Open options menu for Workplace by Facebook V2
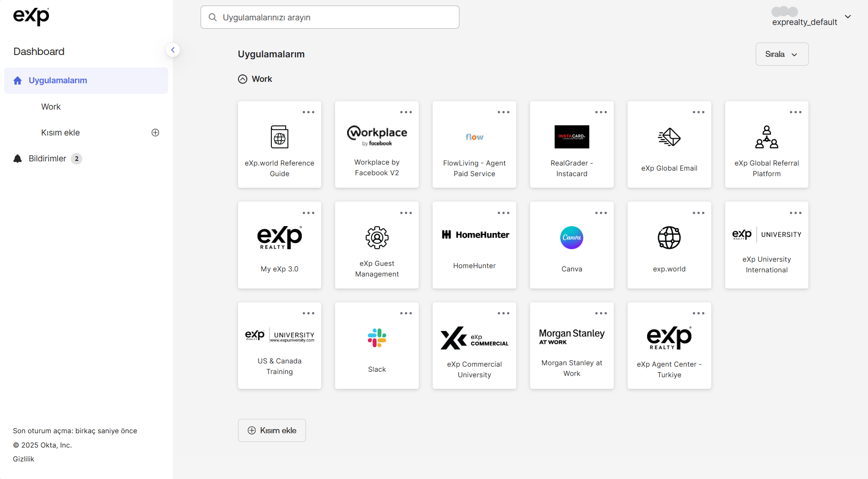 click(x=406, y=112)
